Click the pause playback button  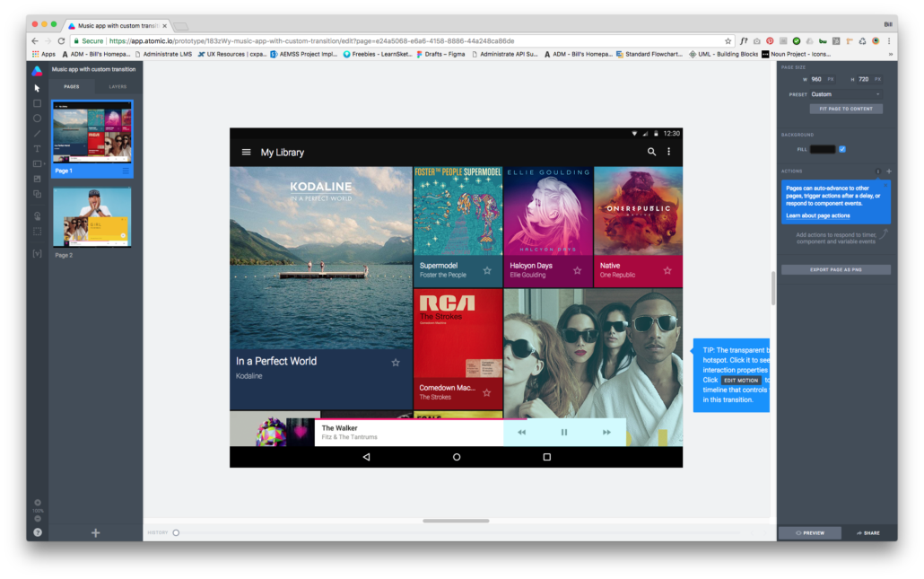point(564,432)
